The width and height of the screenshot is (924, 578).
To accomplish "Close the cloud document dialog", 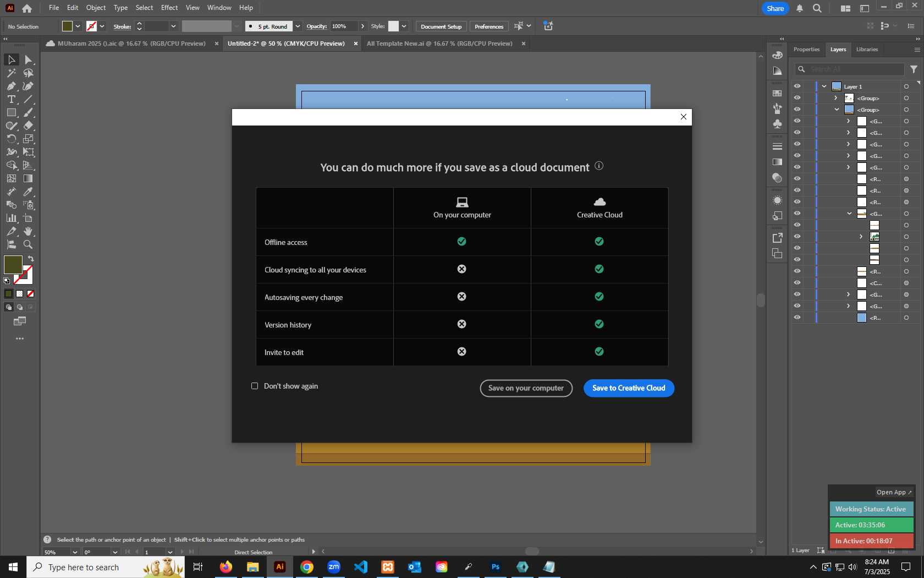I will coord(684,117).
